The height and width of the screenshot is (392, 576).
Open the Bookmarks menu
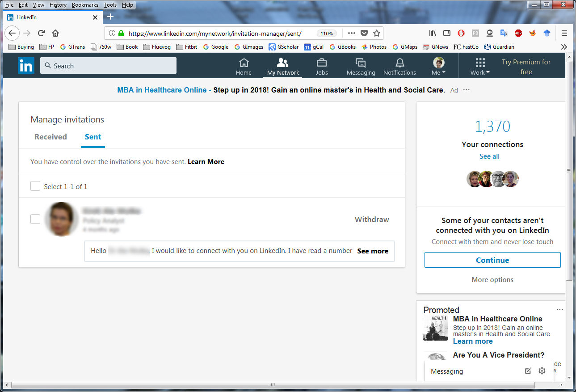click(x=85, y=4)
